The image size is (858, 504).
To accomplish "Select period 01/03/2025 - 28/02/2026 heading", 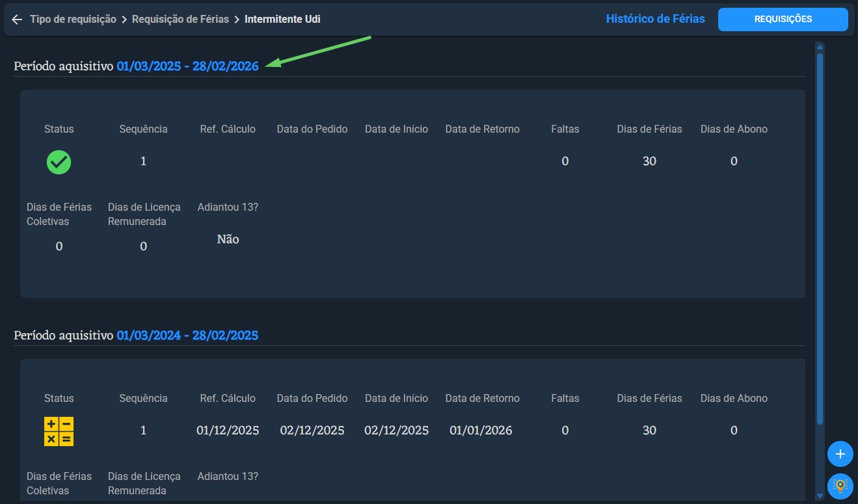I will click(x=187, y=66).
